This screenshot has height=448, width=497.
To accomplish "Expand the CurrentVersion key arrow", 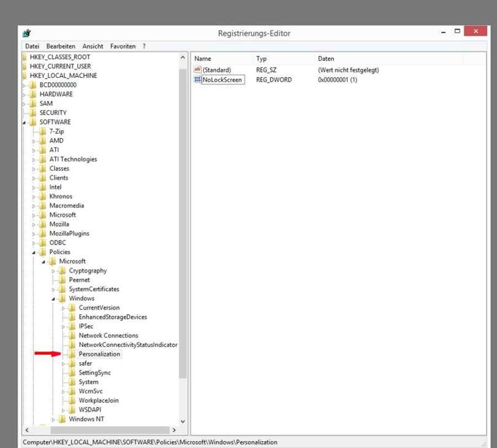I will pos(63,308).
